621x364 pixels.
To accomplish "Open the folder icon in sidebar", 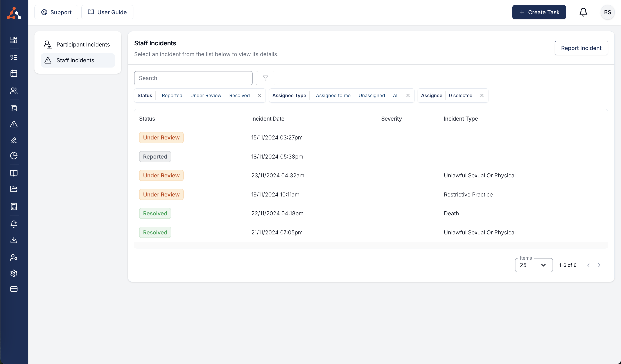I will tap(14, 189).
